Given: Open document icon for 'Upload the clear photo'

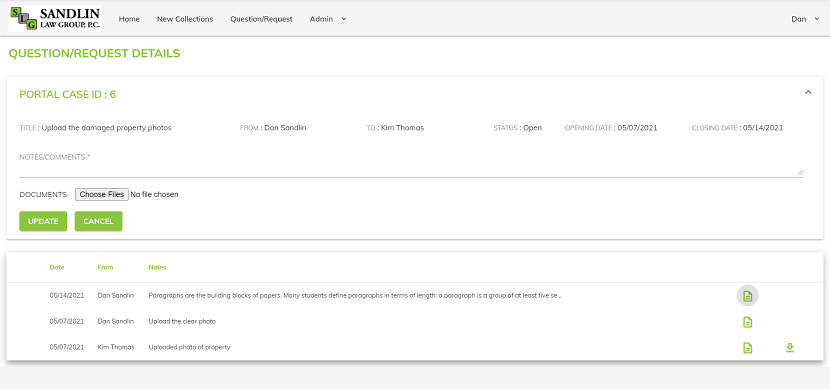Looking at the screenshot, I should (x=747, y=322).
